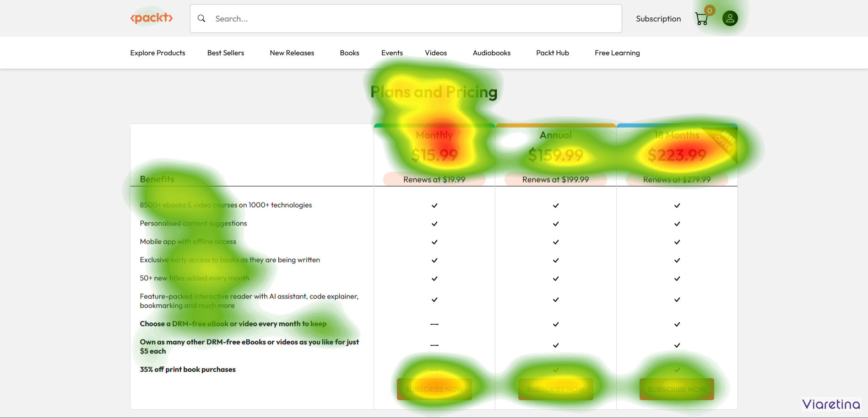Click Monthly dash for DRM-free eBook row
Image resolution: width=868 pixels, height=418 pixels.
[x=434, y=324]
